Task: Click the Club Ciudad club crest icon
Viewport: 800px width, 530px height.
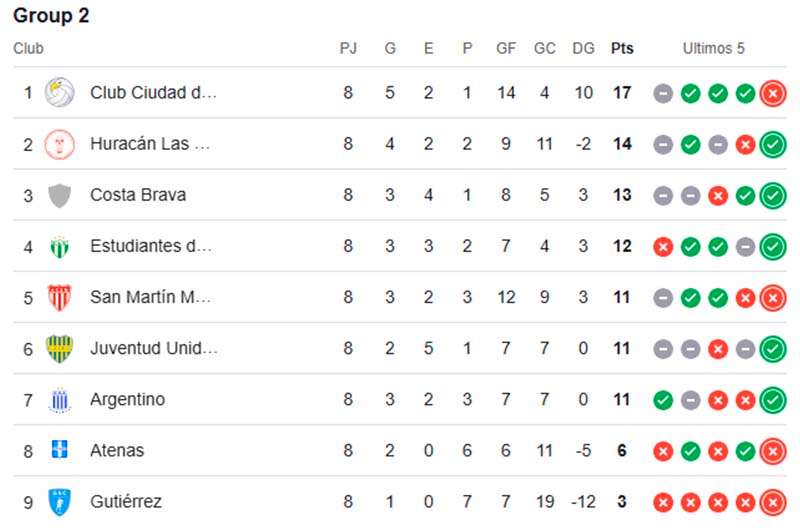Action: 59,93
